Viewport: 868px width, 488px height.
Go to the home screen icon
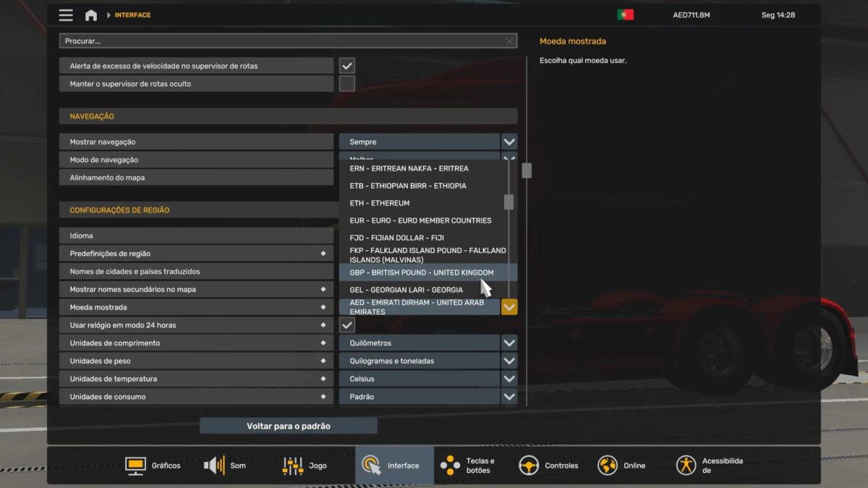(91, 15)
